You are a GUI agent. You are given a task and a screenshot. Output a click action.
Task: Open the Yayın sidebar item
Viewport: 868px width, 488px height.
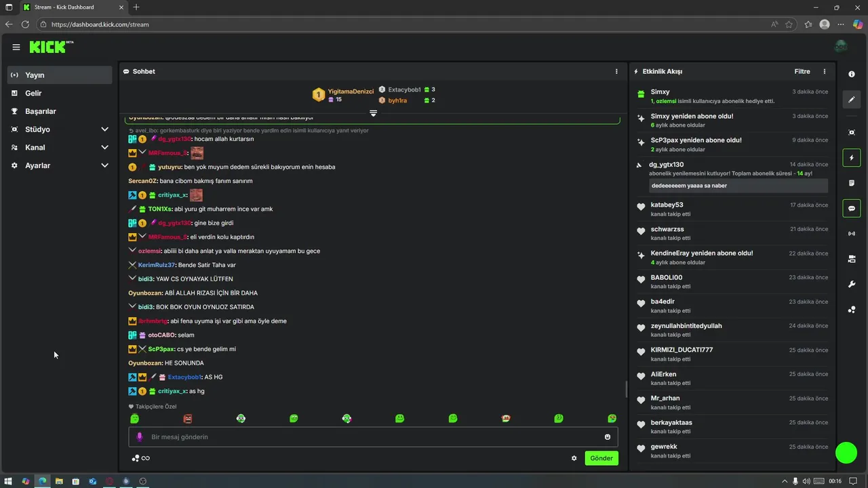click(60, 75)
